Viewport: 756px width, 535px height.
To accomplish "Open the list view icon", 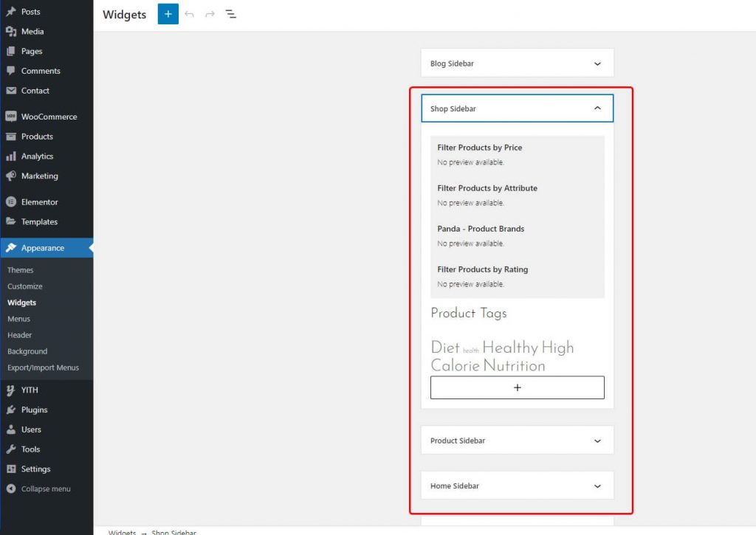I will 231,15.
